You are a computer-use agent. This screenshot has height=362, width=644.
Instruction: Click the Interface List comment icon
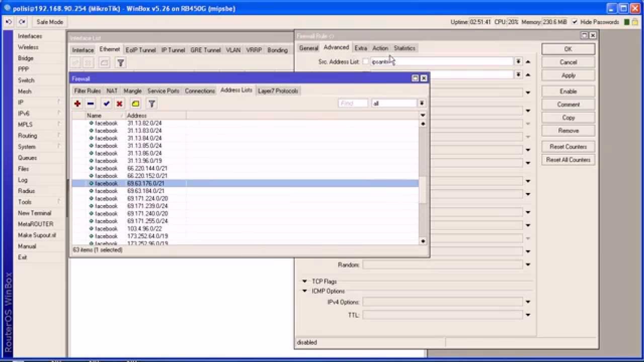pyautogui.click(x=104, y=63)
